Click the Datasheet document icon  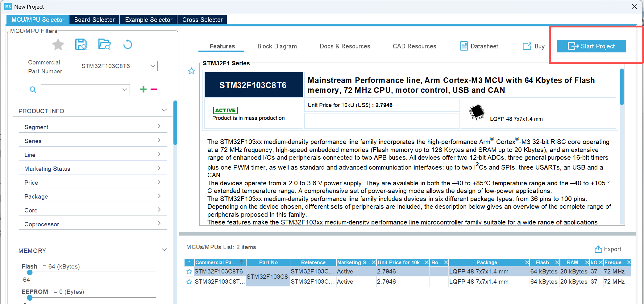[x=464, y=46]
